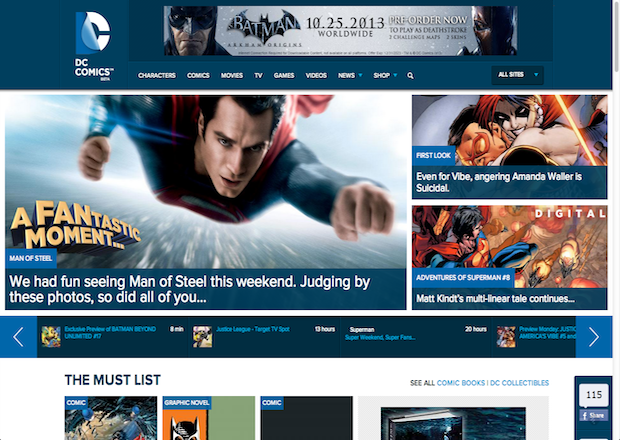This screenshot has height=440, width=620.
Task: Open the Vibe angering Amanda Waller story
Action: pos(499,182)
